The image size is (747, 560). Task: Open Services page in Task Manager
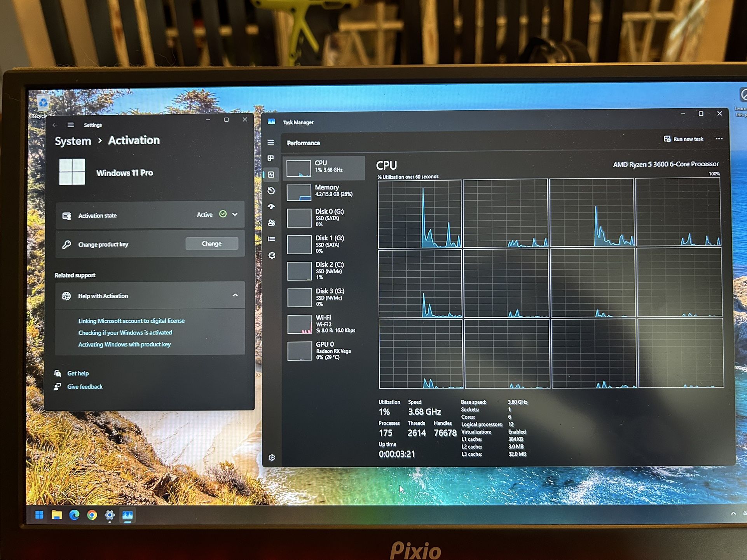272,255
